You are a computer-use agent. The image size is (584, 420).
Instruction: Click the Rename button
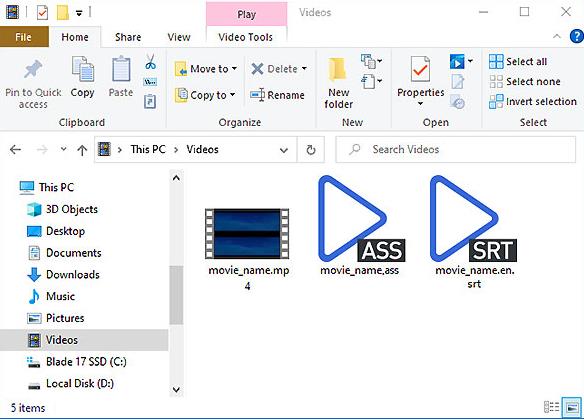click(x=277, y=95)
